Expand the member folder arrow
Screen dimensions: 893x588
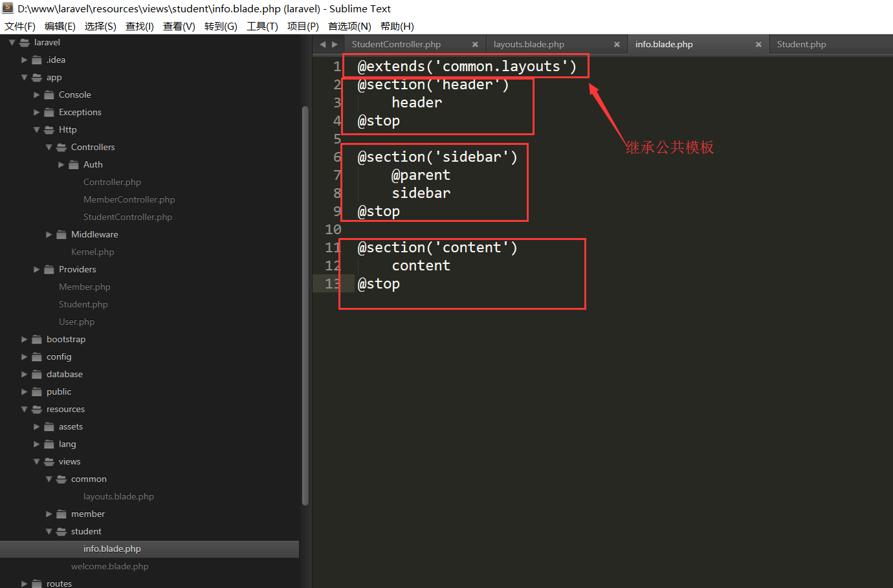[x=49, y=514]
